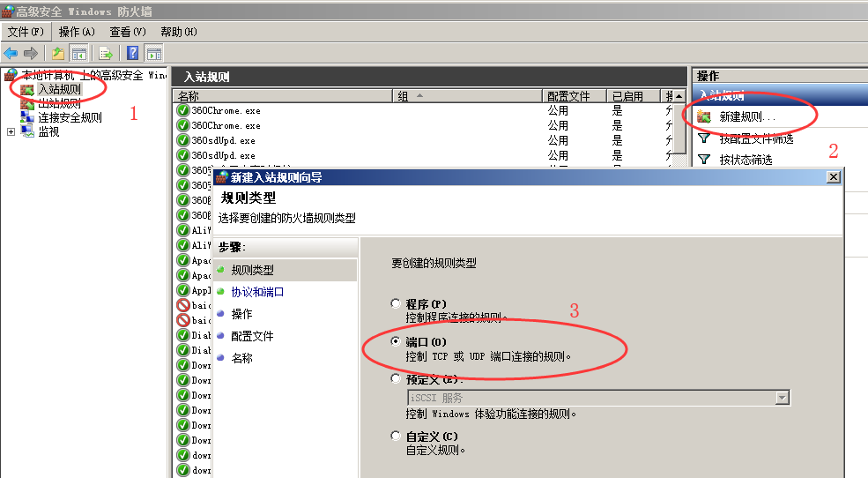
Task: Click the Back arrow toolbar icon
Action: [x=11, y=53]
